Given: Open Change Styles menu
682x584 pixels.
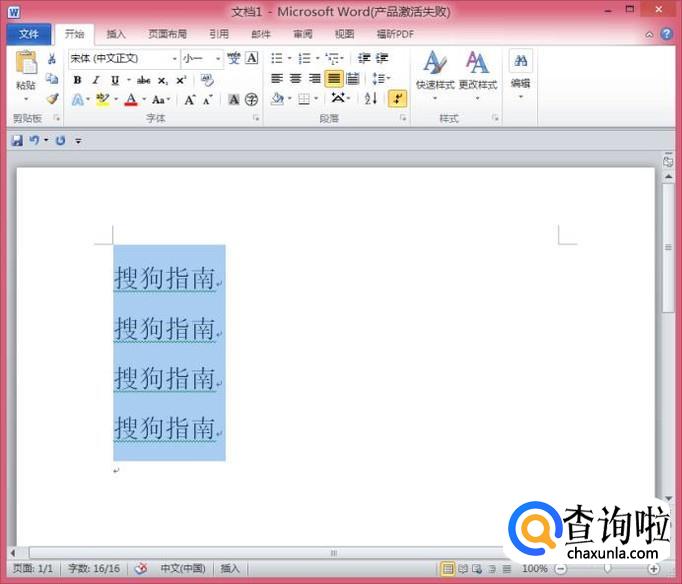Looking at the screenshot, I should coord(478,75).
